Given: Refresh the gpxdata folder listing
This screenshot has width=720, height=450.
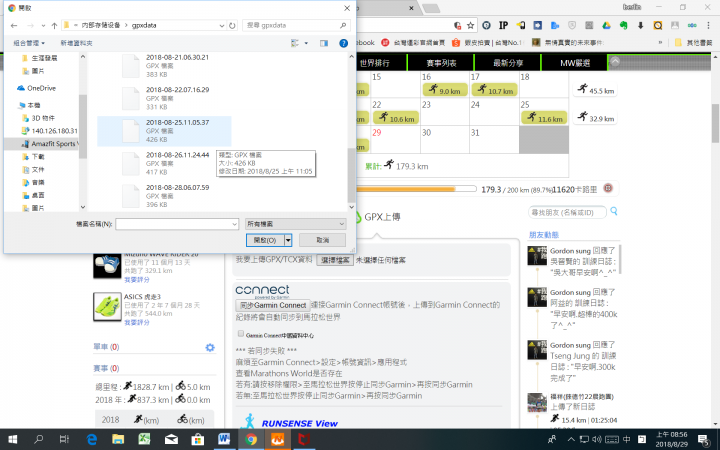Looking at the screenshot, I should tap(232, 26).
